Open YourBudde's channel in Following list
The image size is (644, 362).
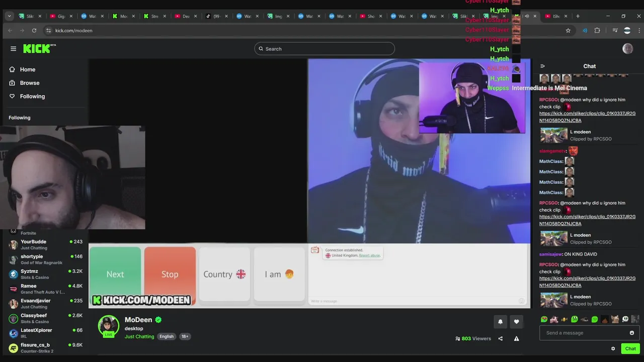click(45, 245)
